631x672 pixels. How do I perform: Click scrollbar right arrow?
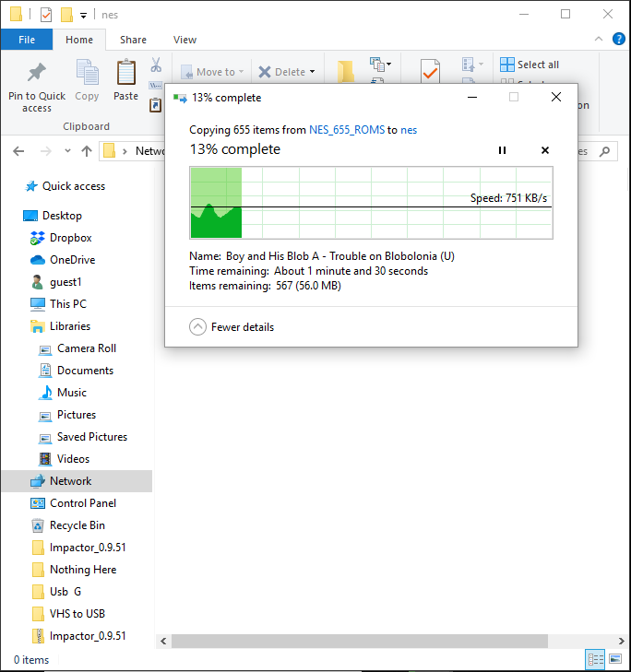tap(621, 642)
